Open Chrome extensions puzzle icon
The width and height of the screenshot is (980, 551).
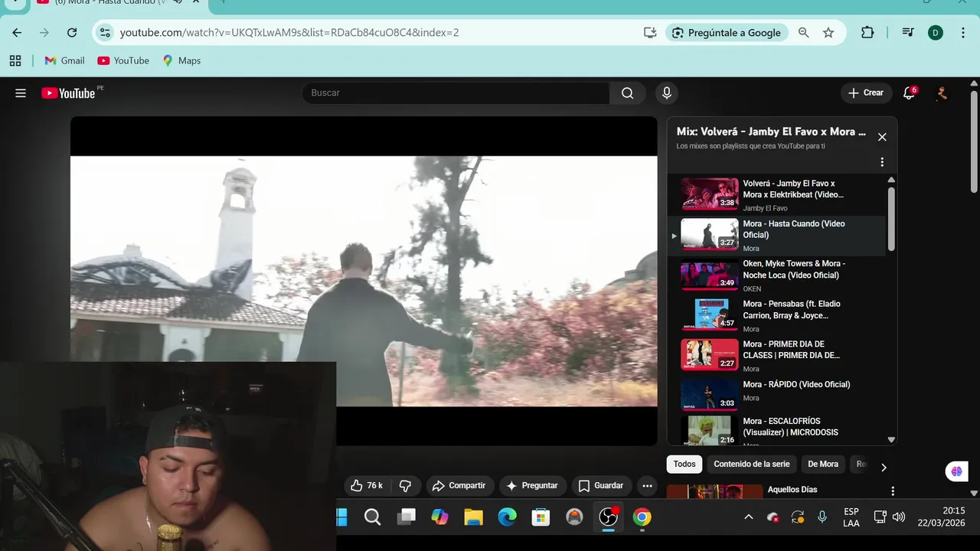click(867, 32)
